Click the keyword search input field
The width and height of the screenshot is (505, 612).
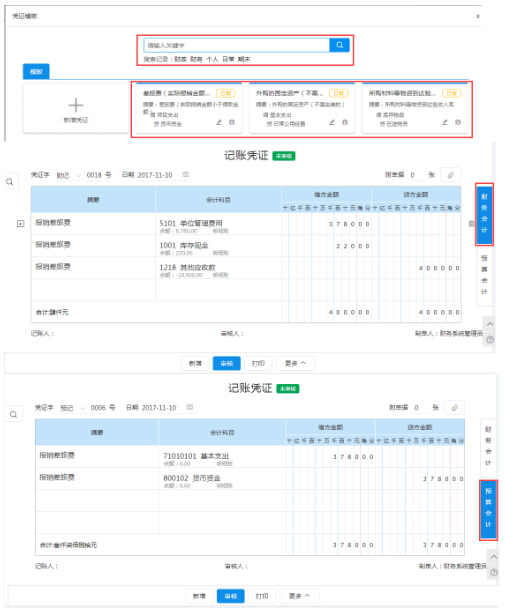click(236, 45)
